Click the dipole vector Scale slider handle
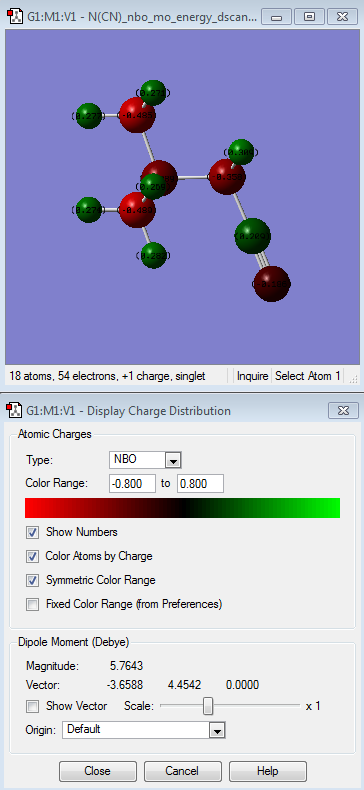This screenshot has width=364, height=790. 208,706
